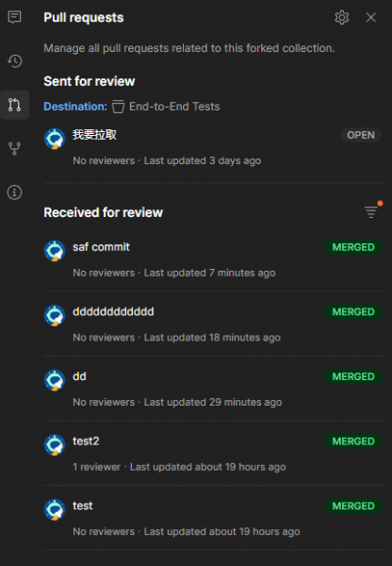The image size is (392, 566).
Task: Close the Pull requests panel
Action: coord(371,17)
